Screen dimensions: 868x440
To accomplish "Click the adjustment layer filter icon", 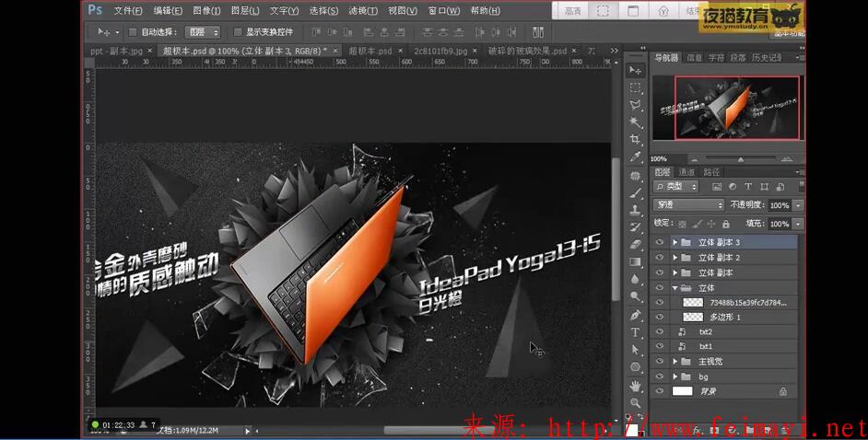I will click(733, 187).
